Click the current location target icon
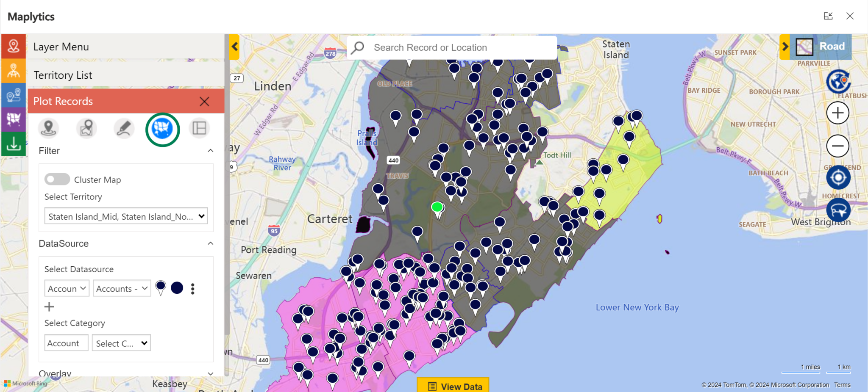 tap(838, 177)
